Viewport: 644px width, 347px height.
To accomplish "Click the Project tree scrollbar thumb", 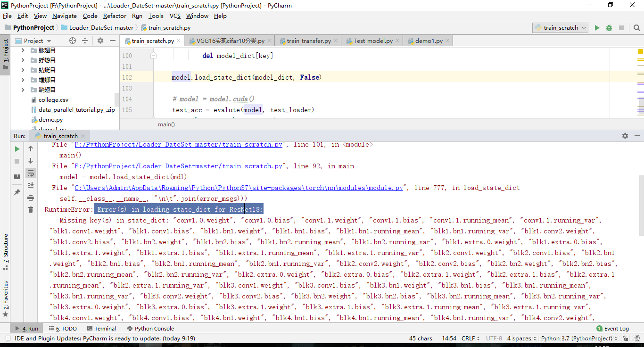I will 117,99.
